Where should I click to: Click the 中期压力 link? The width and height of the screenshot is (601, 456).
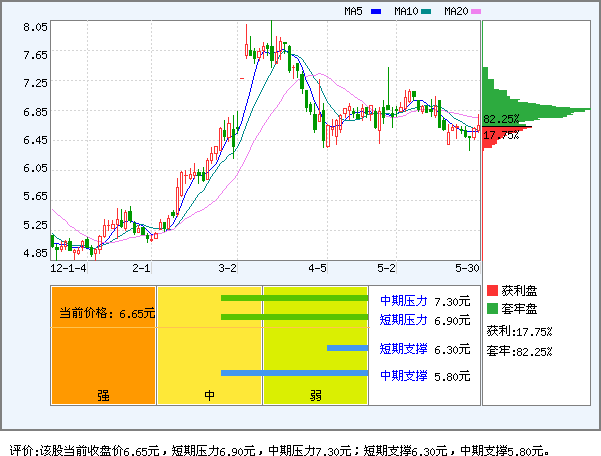point(404,301)
